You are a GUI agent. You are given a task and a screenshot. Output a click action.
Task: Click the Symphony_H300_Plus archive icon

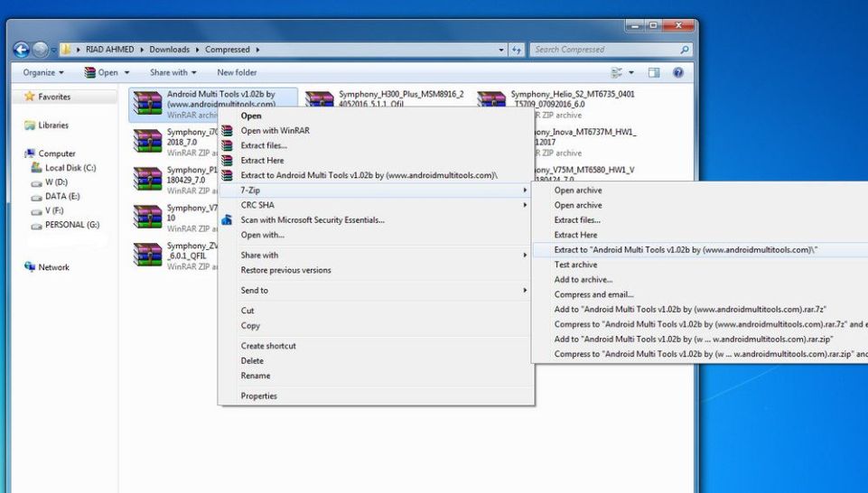(320, 99)
